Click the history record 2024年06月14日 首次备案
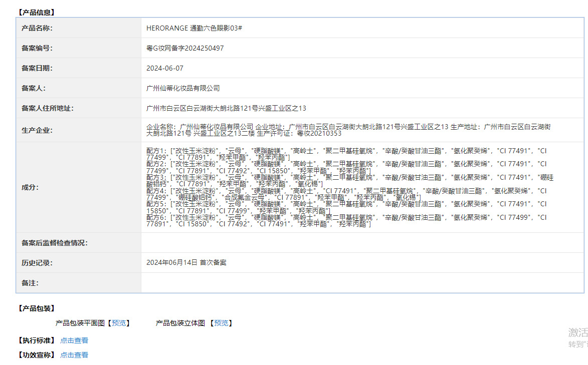Viewport: 588px width, 365px height. coord(186,263)
